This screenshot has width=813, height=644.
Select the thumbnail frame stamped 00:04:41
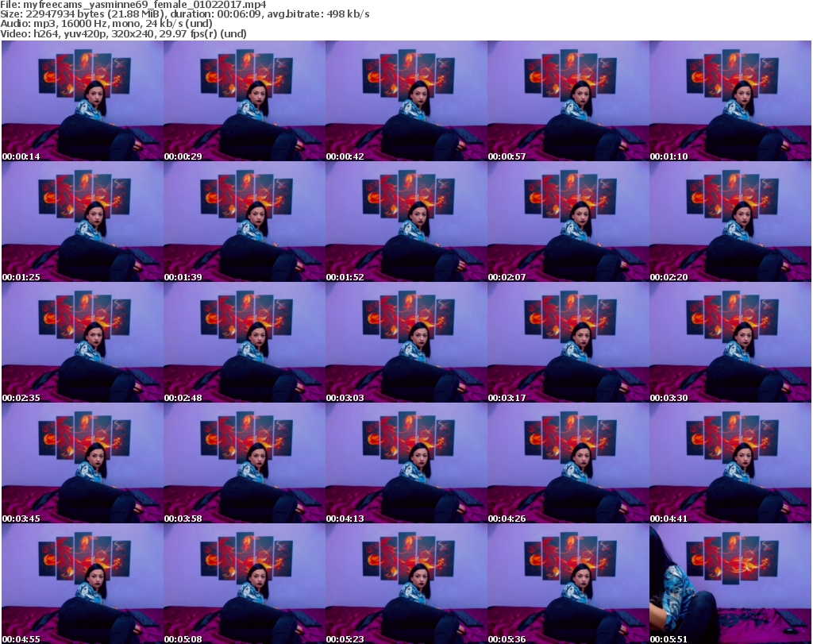tap(730, 463)
